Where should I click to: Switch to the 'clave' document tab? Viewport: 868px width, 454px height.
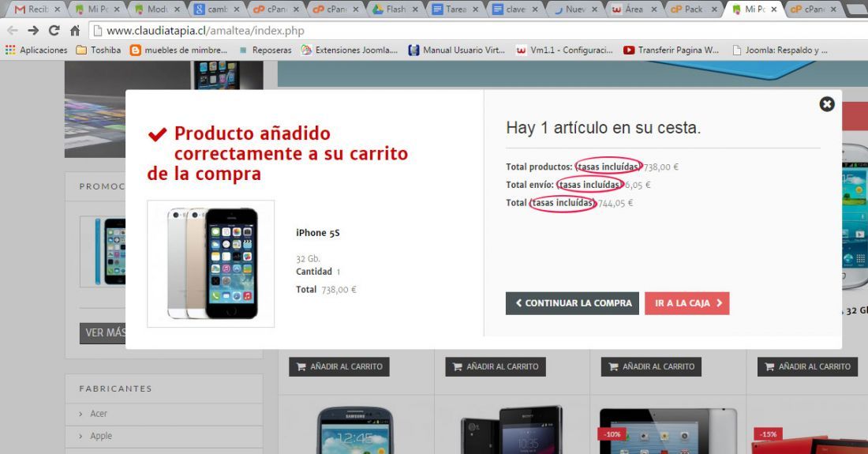tap(515, 9)
